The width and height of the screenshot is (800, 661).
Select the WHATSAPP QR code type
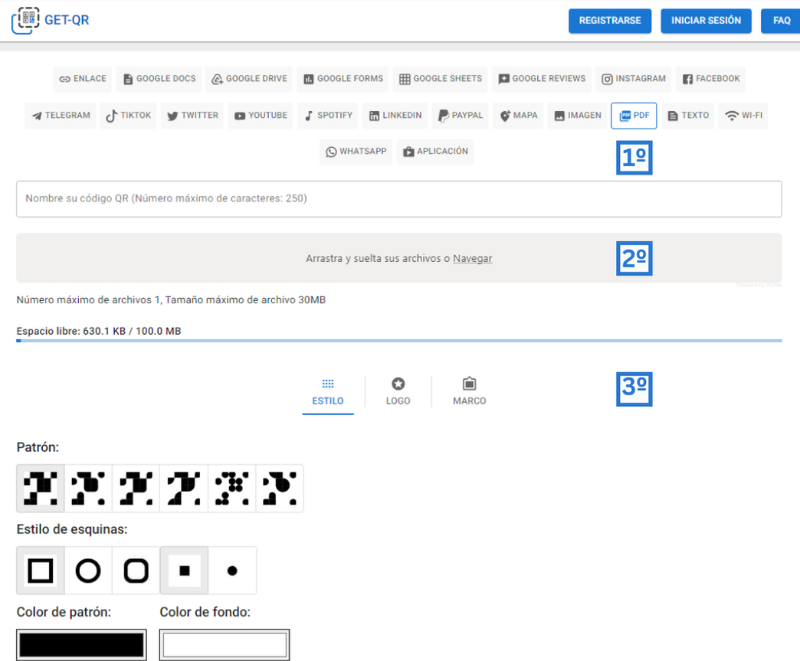pyautogui.click(x=357, y=152)
